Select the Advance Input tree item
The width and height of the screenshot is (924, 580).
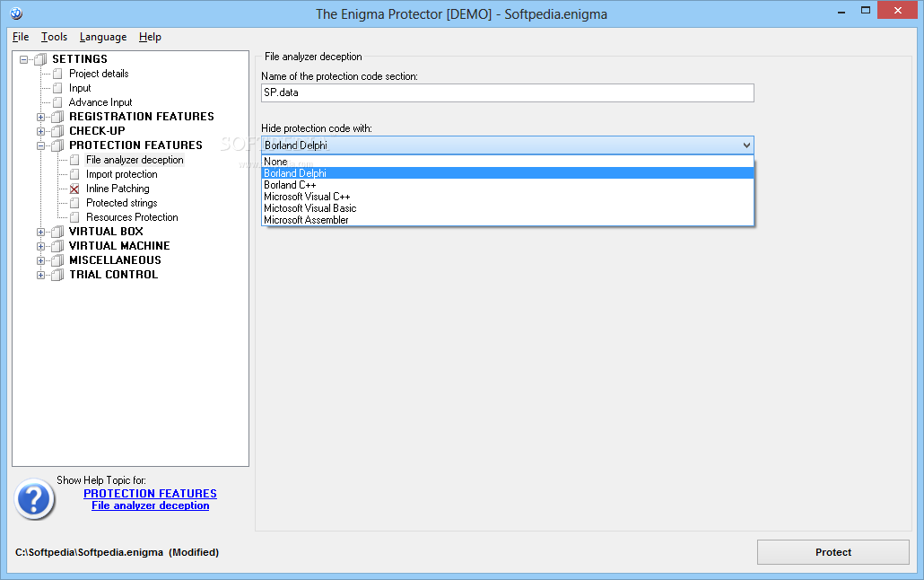pyautogui.click(x=100, y=102)
